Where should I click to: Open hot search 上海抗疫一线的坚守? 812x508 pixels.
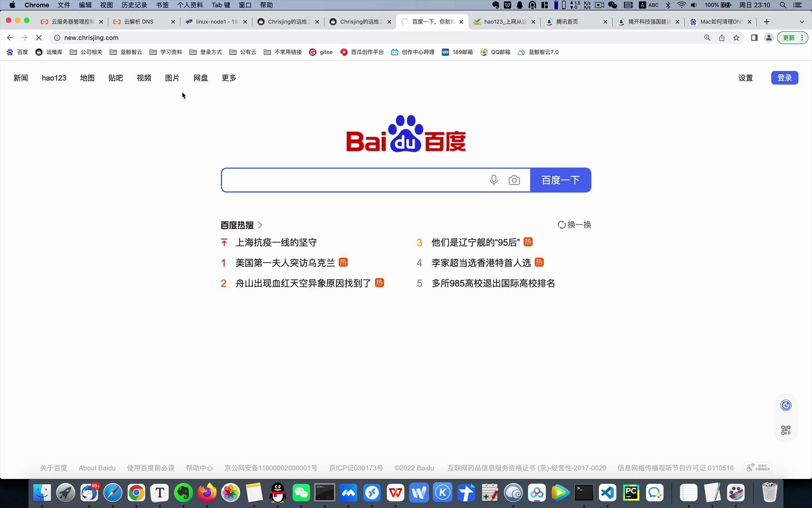pos(276,243)
